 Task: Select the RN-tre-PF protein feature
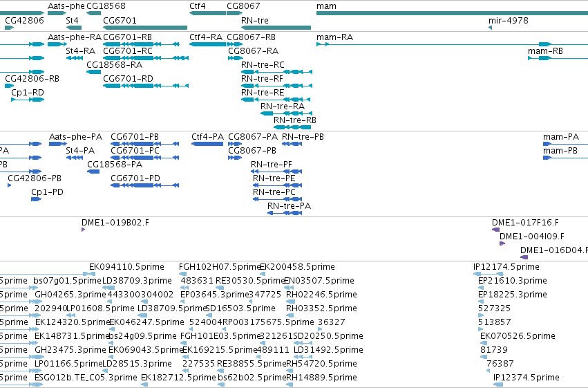(276, 172)
